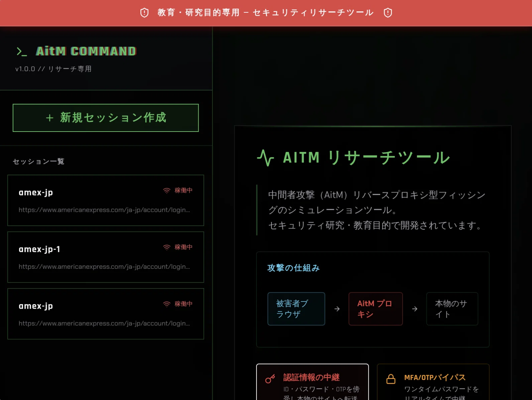This screenshot has height=400, width=532.
Task: Click the v1.0.0 // リサーチ専用 version text
Action: pyautogui.click(x=54, y=69)
